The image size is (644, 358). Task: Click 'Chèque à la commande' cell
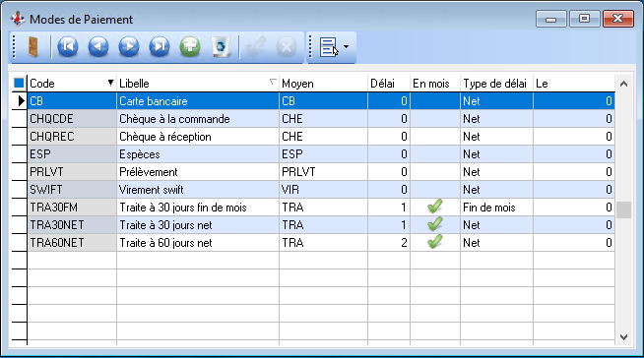pyautogui.click(x=198, y=119)
